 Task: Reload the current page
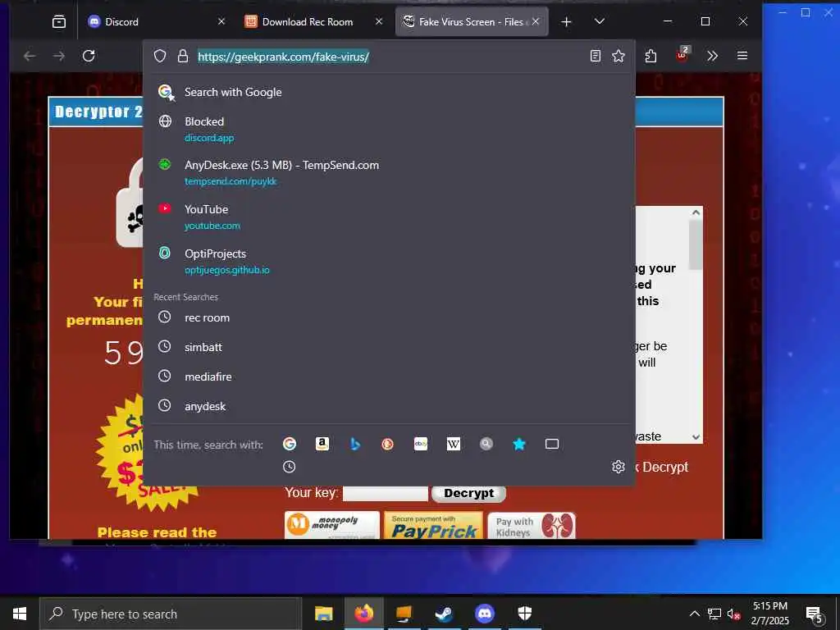[x=89, y=56]
